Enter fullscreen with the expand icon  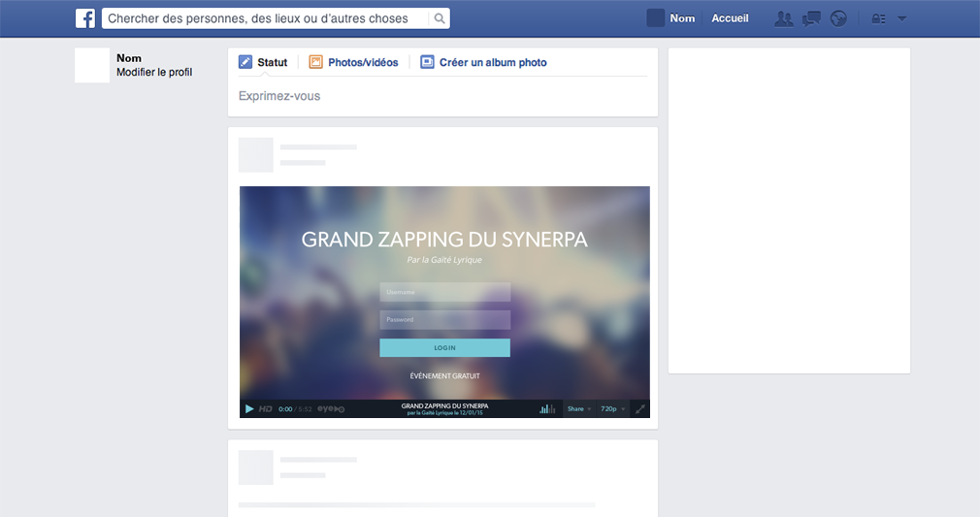coord(640,409)
